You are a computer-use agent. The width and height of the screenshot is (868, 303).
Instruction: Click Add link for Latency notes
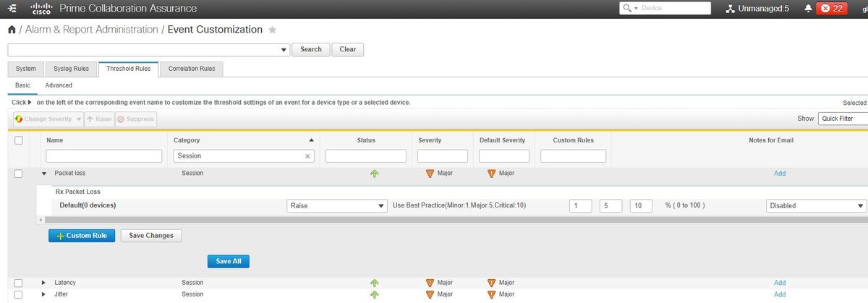pos(780,283)
